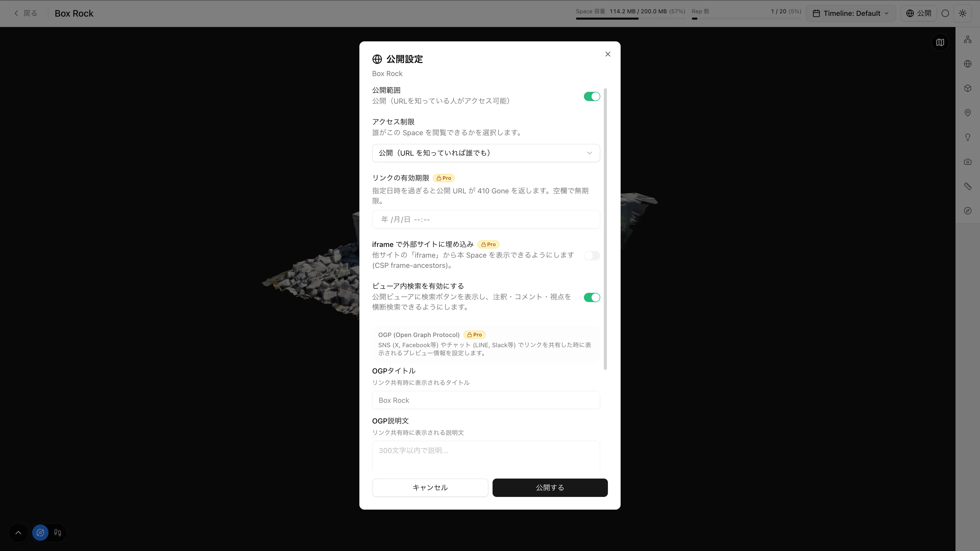Toggle the 公開範囲 switch
980x551 pixels.
tap(592, 96)
